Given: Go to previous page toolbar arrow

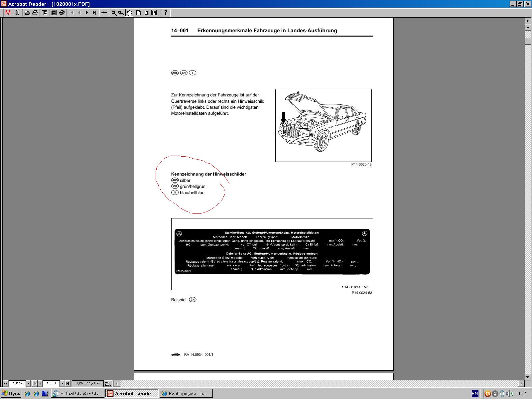Looking at the screenshot, I should click(x=79, y=13).
